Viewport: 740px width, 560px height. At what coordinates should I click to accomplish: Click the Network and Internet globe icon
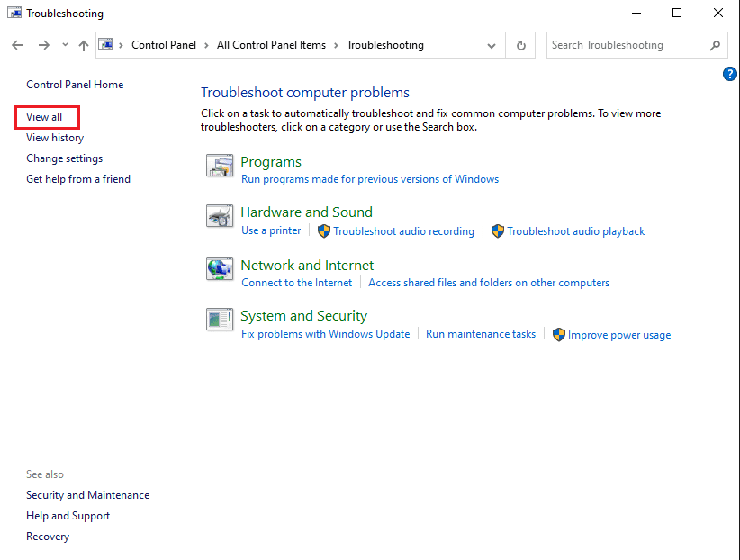tap(220, 269)
